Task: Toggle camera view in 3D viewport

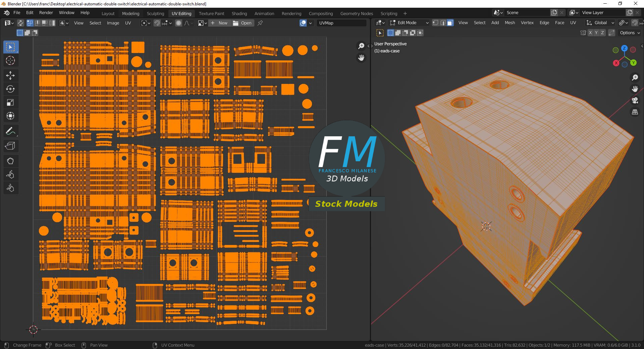Action: (635, 100)
